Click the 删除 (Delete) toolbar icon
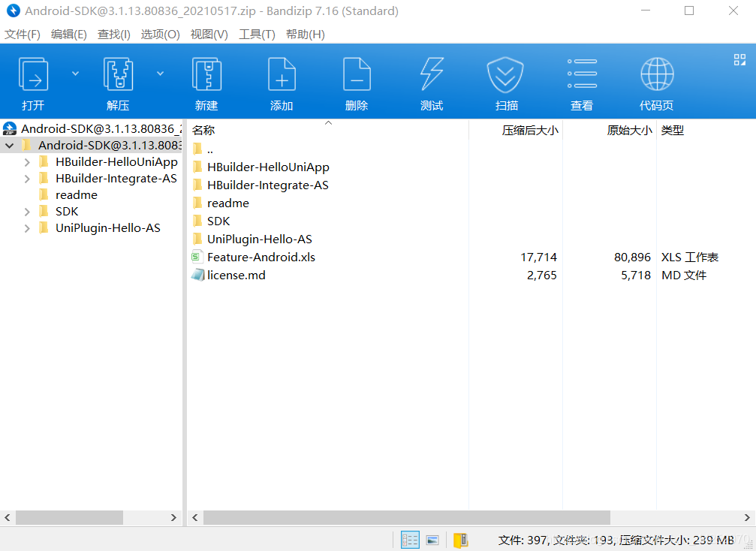Screen dimensions: 756x551 coord(357,74)
